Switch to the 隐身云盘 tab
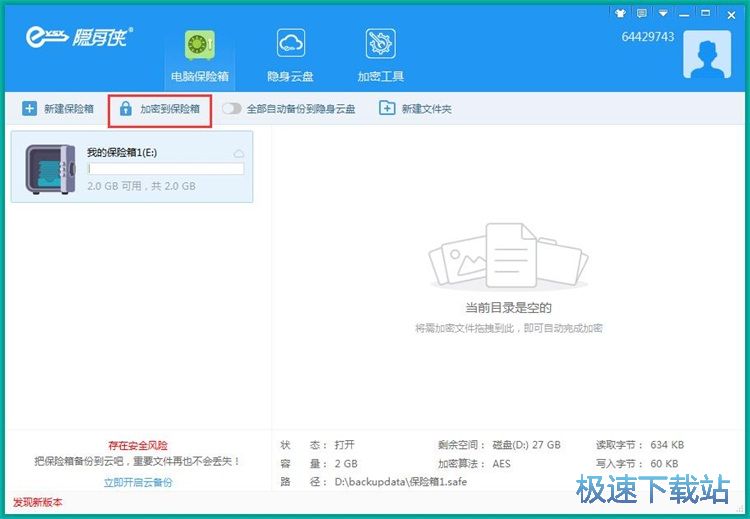Viewport: 750px width, 519px height. tap(290, 56)
